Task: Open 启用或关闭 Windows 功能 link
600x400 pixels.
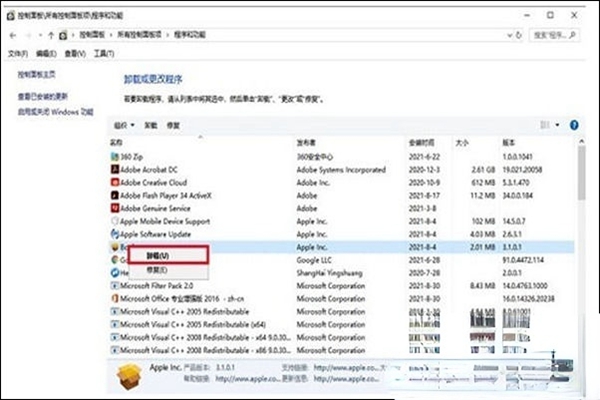Action: click(55, 112)
